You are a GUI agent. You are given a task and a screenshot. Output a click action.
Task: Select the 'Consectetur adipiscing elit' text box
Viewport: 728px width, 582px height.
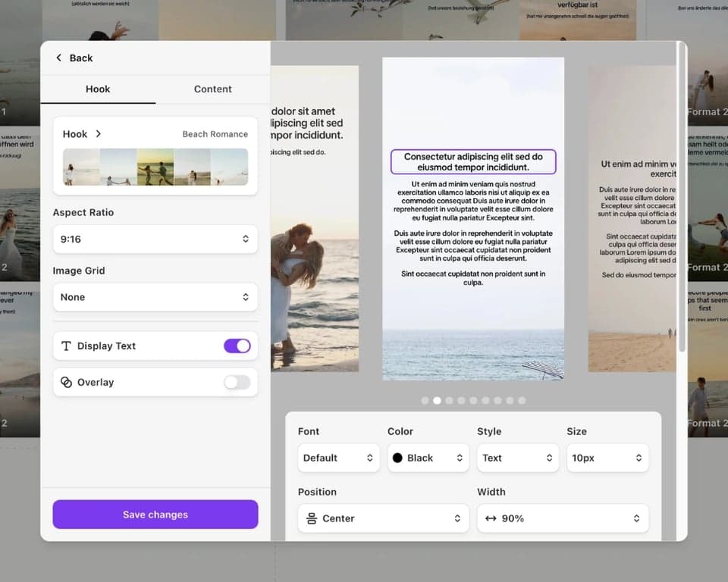pyautogui.click(x=473, y=161)
